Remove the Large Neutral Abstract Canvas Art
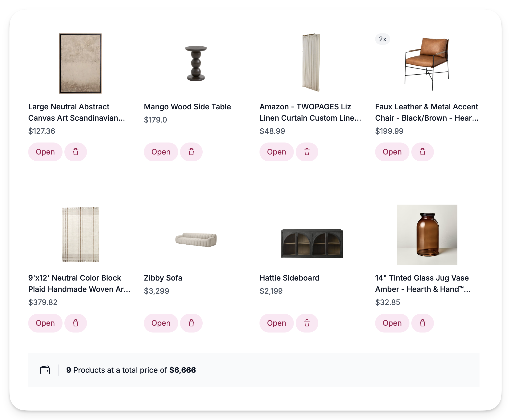The image size is (511, 420). 75,152
